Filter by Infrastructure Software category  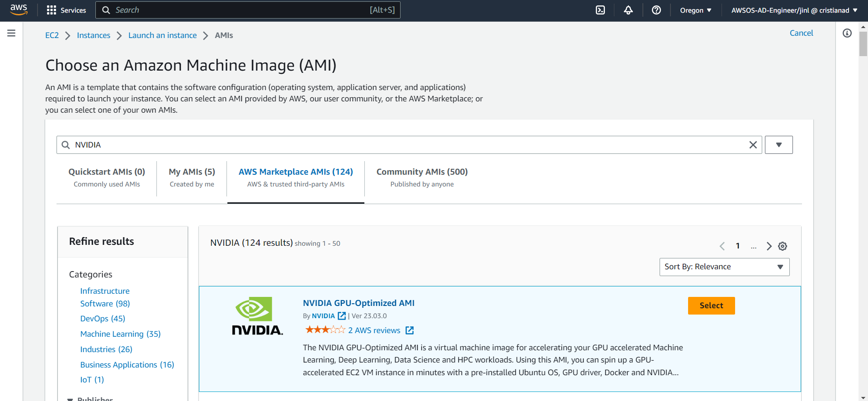(105, 297)
